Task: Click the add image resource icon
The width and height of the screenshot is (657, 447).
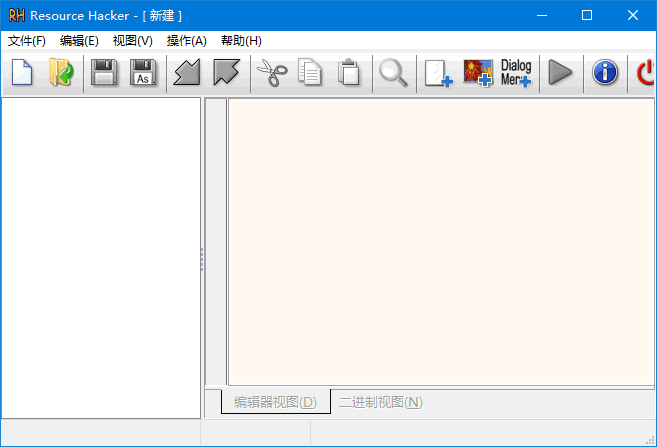Action: [477, 73]
